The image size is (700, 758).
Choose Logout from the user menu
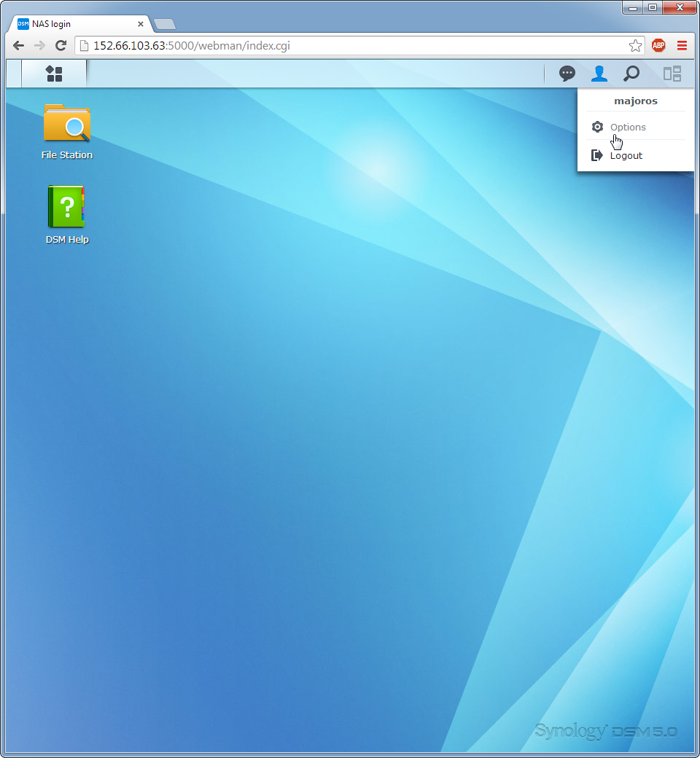626,155
